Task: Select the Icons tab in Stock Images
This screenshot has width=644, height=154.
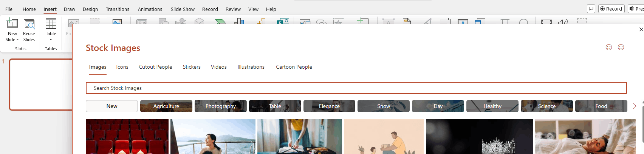Action: (122, 67)
